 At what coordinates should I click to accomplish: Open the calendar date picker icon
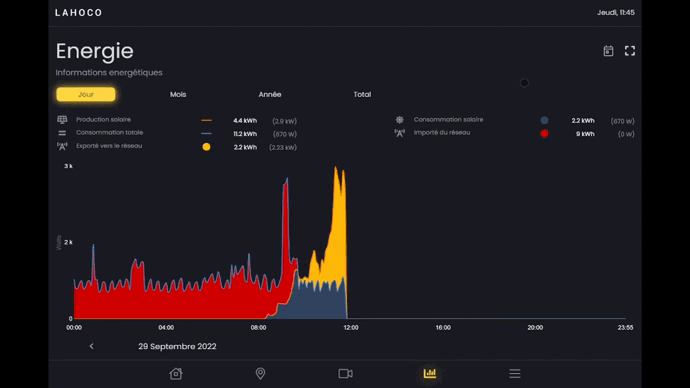[x=608, y=51]
